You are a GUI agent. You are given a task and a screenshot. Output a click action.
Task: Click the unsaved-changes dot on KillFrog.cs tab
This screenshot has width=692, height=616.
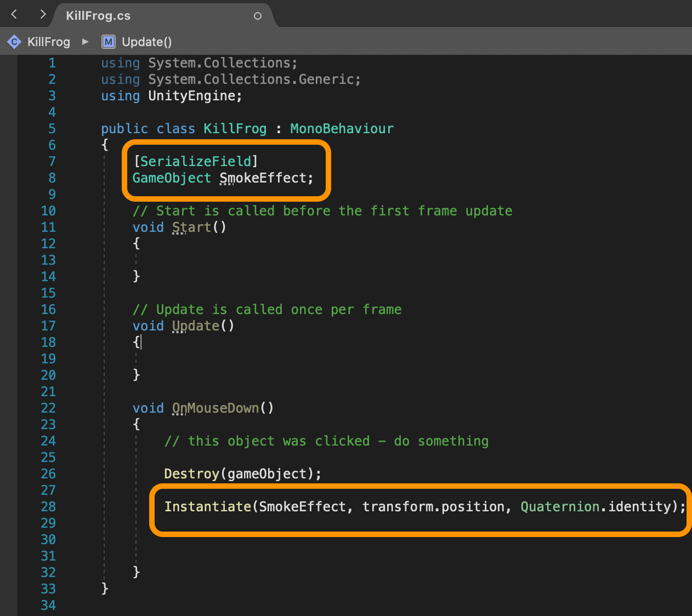[258, 16]
